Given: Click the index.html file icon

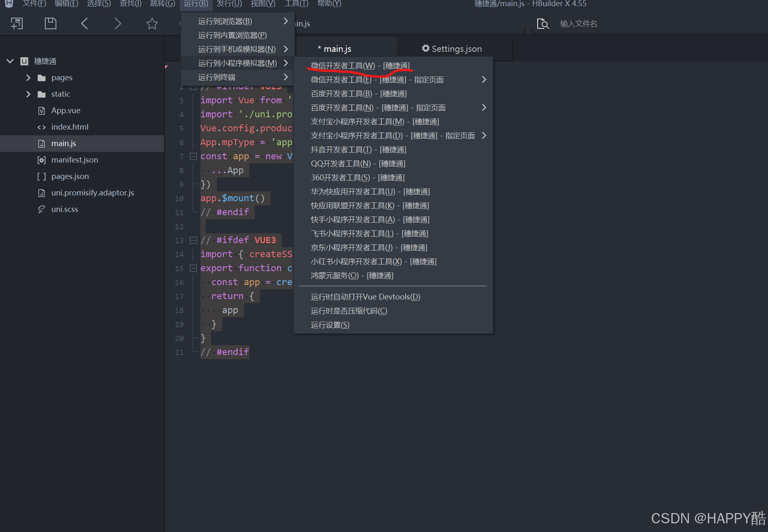Looking at the screenshot, I should coord(42,127).
